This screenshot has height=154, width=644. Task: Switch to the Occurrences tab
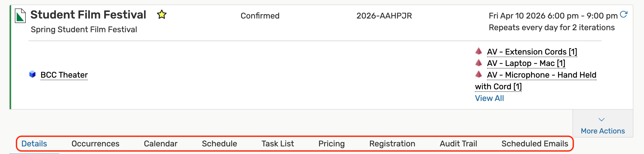click(x=95, y=144)
